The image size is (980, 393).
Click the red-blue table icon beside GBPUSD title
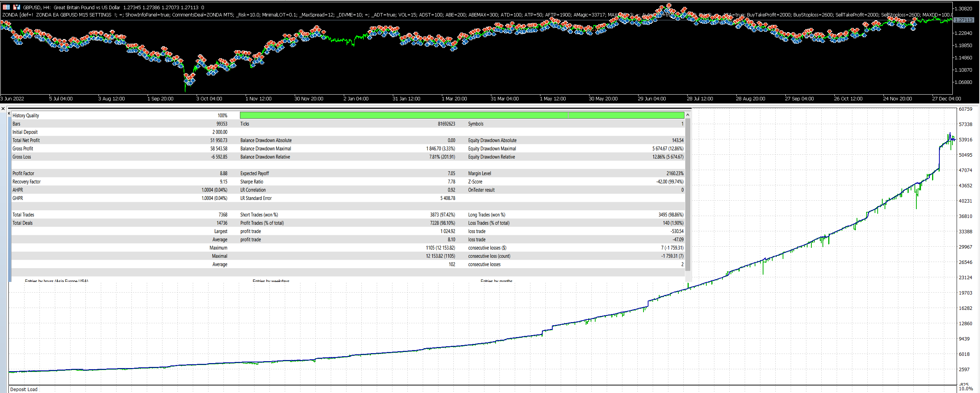6,7
